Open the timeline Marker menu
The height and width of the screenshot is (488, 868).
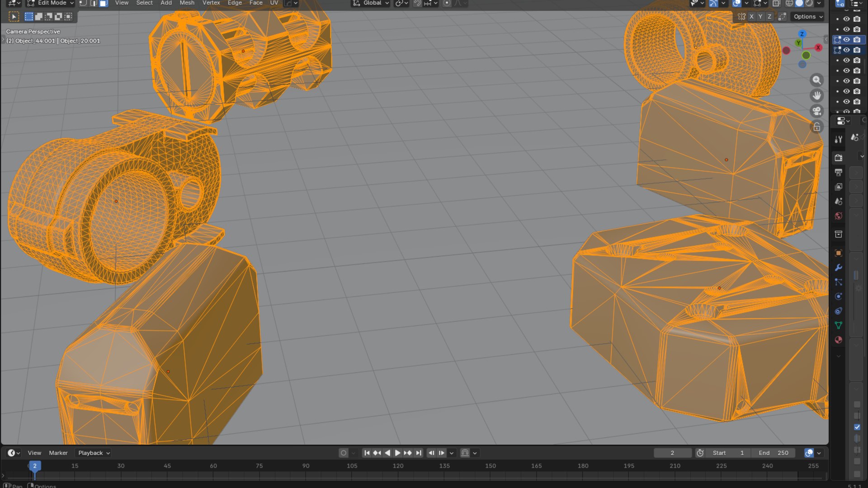pos(58,453)
